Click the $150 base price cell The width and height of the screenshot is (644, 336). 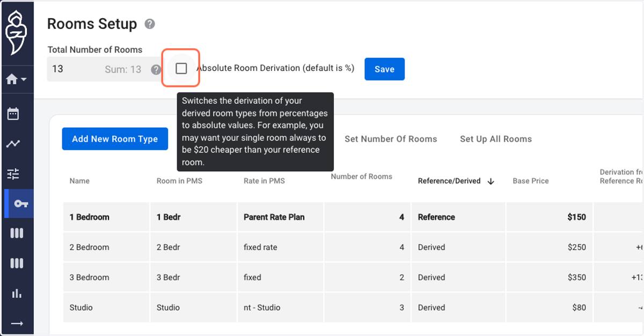point(549,217)
